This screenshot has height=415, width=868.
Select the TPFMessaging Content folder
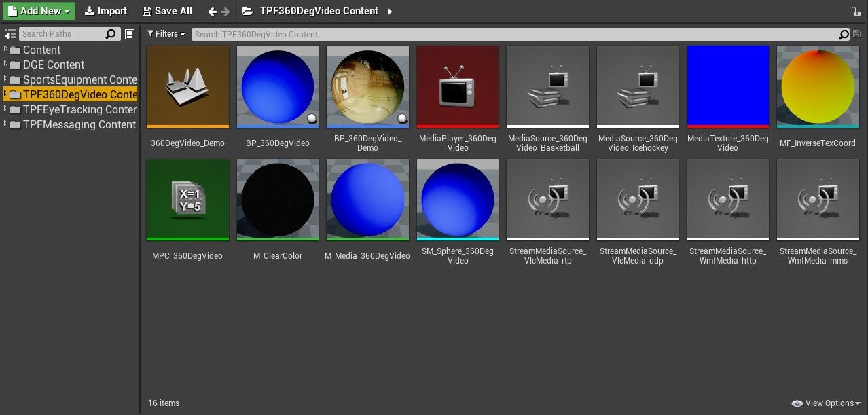coord(73,124)
